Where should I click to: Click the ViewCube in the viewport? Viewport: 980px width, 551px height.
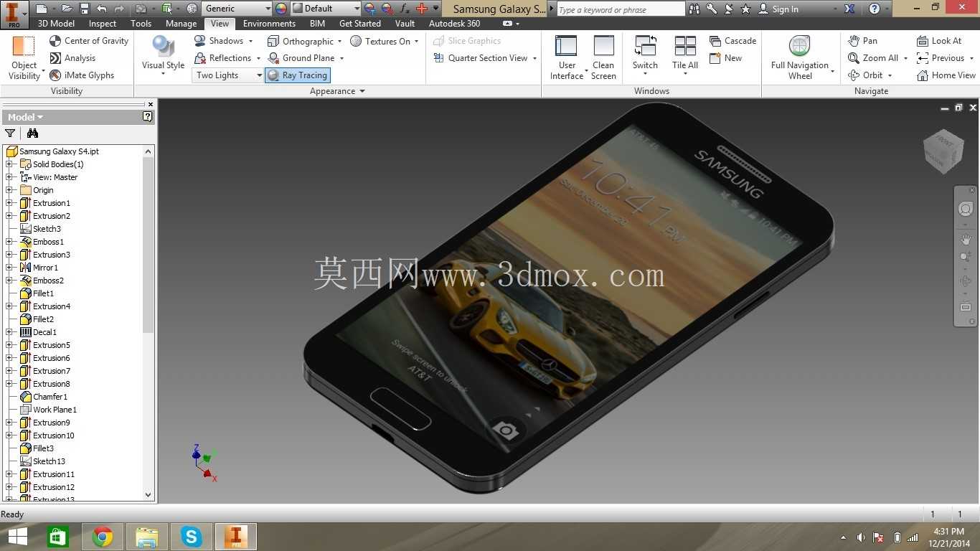click(943, 151)
